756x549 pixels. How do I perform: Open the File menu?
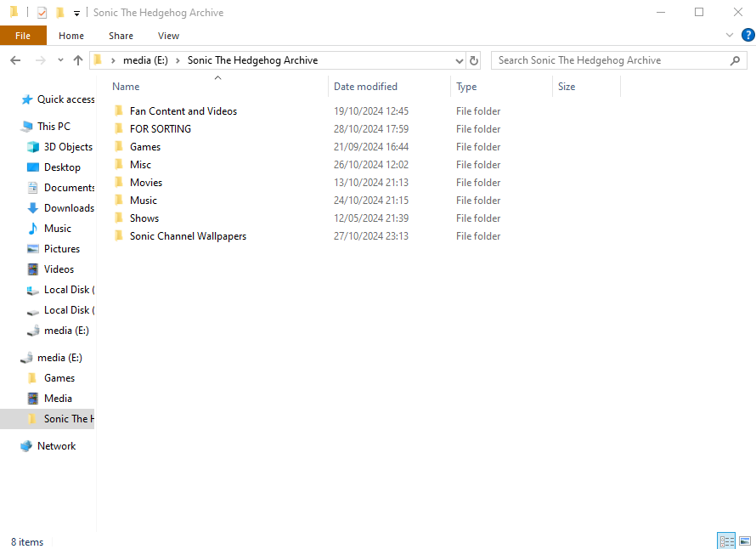[x=23, y=36]
